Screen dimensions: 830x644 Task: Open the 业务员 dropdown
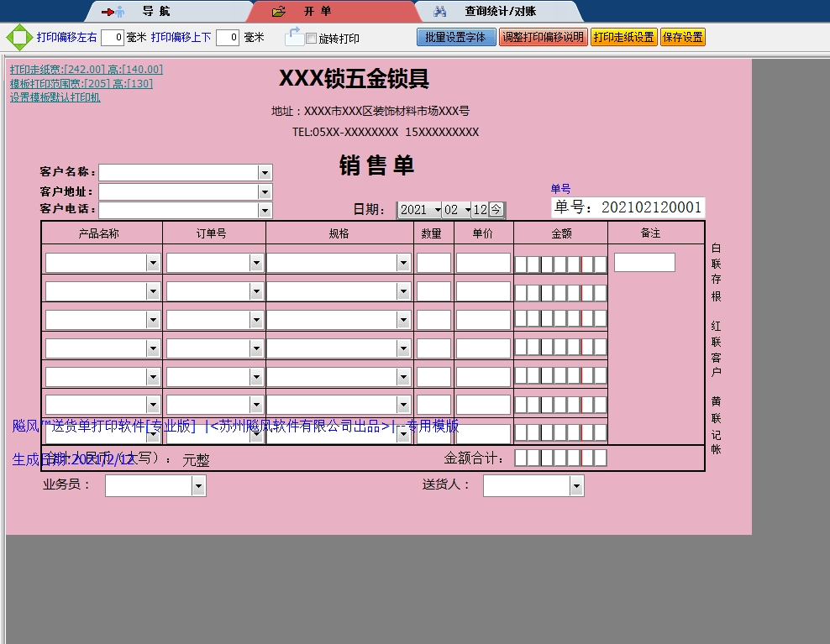tap(198, 485)
